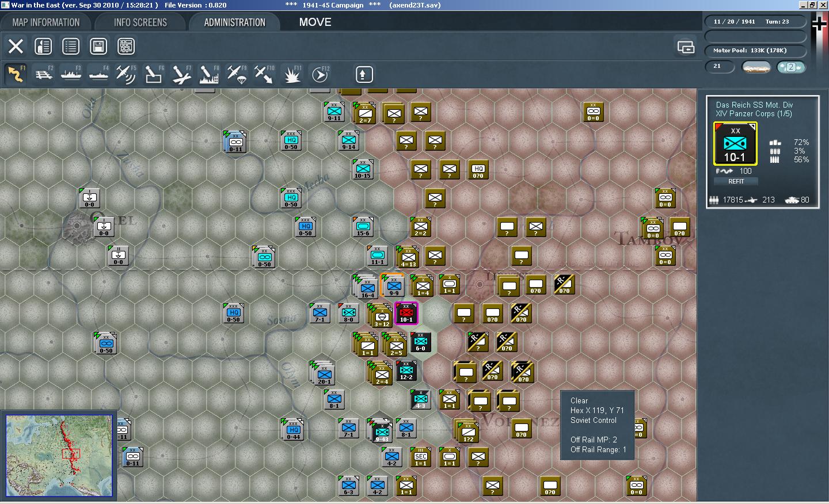Click the XIV Panzer Corps (1/5) link

(x=754, y=114)
